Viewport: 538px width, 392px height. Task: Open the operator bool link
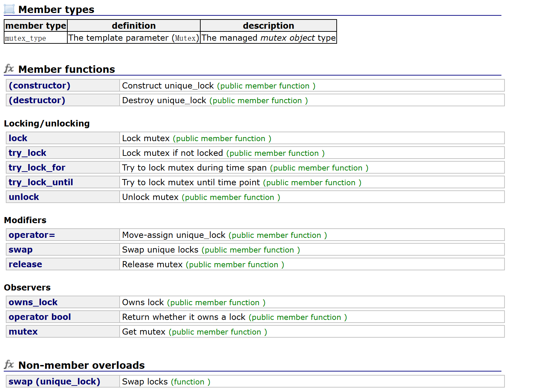click(x=40, y=317)
